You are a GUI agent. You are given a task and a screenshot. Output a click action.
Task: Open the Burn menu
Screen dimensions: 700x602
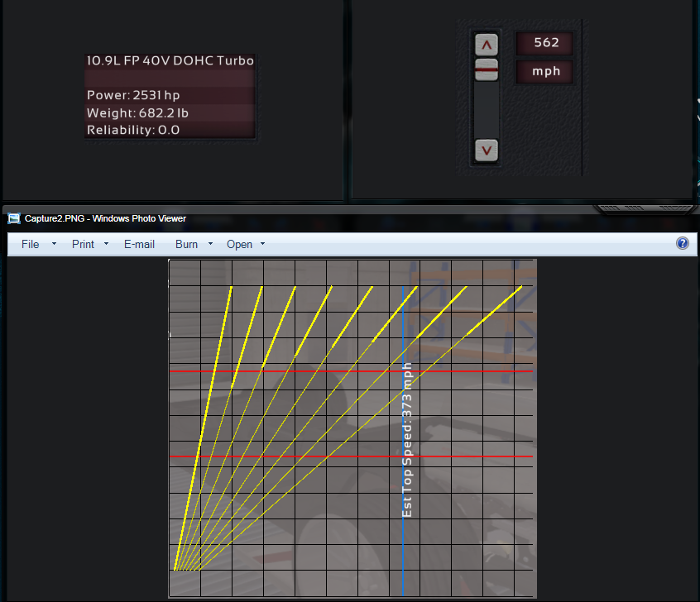click(186, 244)
